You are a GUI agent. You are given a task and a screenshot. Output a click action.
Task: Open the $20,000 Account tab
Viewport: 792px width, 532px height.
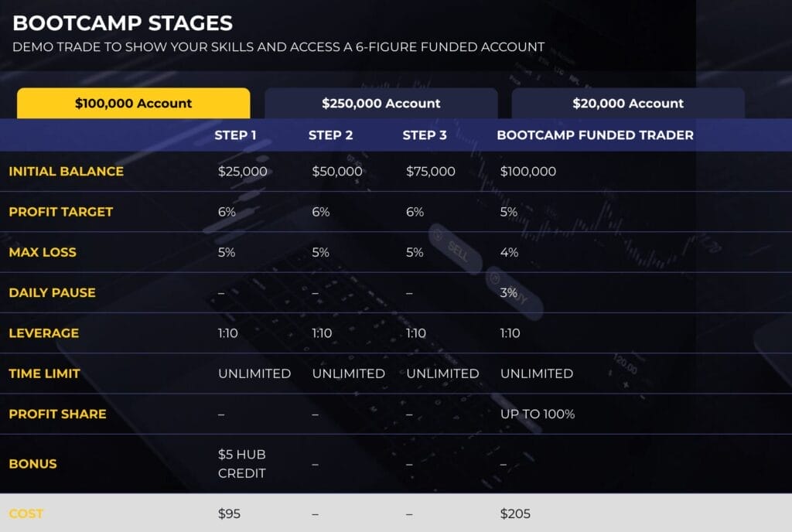coord(628,104)
